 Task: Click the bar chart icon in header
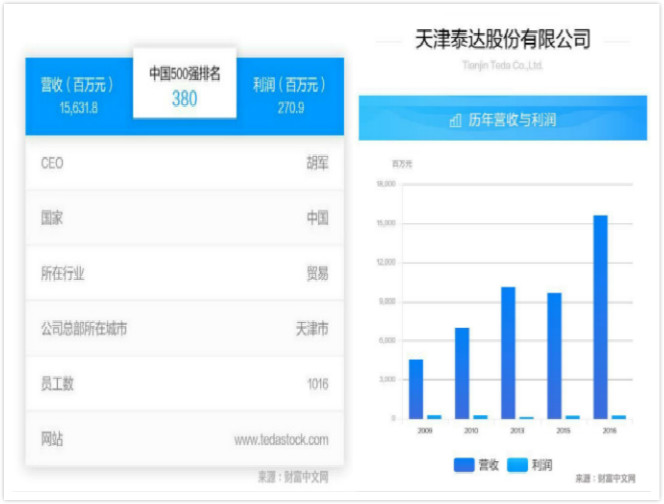coord(455,120)
